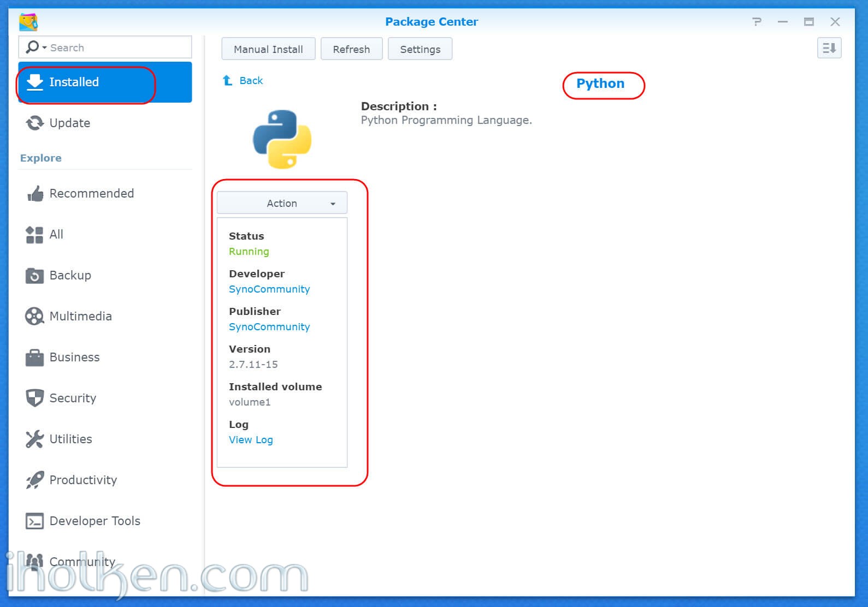Image resolution: width=868 pixels, height=607 pixels.
Task: Select the Installed category
Action: coord(105,82)
